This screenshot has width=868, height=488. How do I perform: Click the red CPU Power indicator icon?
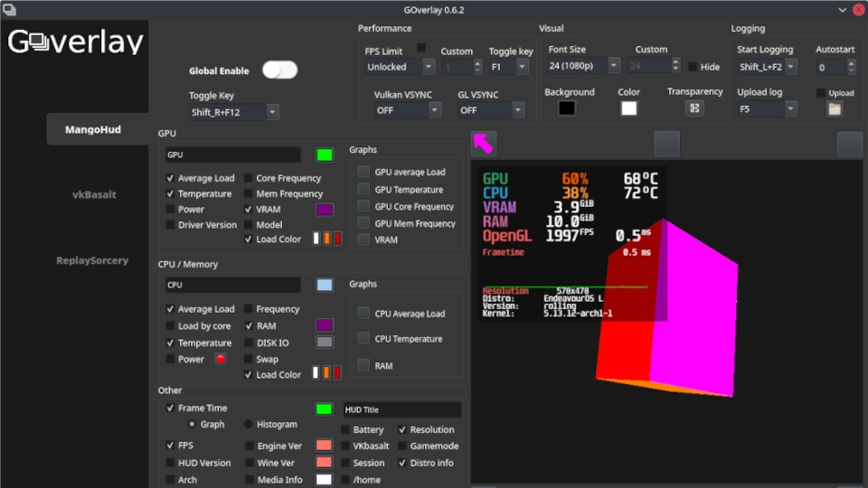click(221, 359)
